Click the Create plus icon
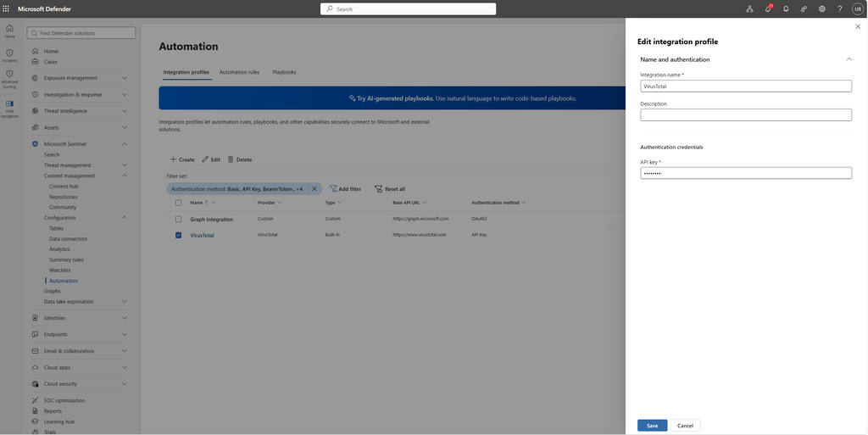The height and width of the screenshot is (435, 868). [x=173, y=159]
